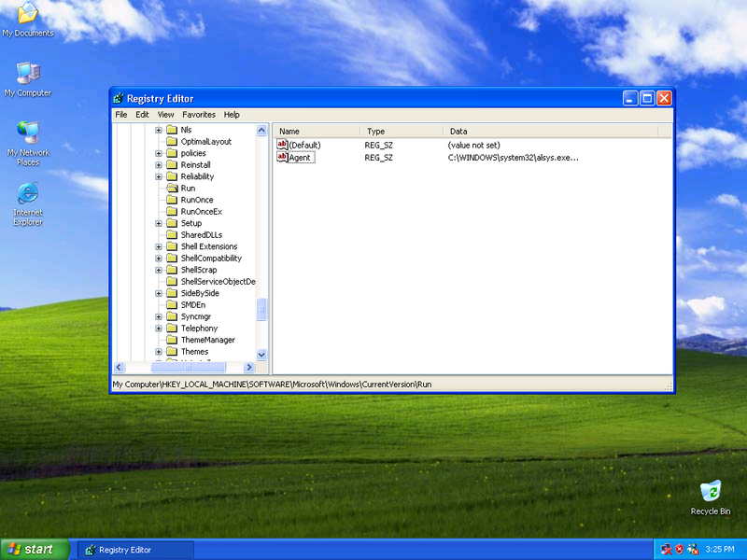747x560 pixels.
Task: Select the ThemeManager key
Action: 207,340
